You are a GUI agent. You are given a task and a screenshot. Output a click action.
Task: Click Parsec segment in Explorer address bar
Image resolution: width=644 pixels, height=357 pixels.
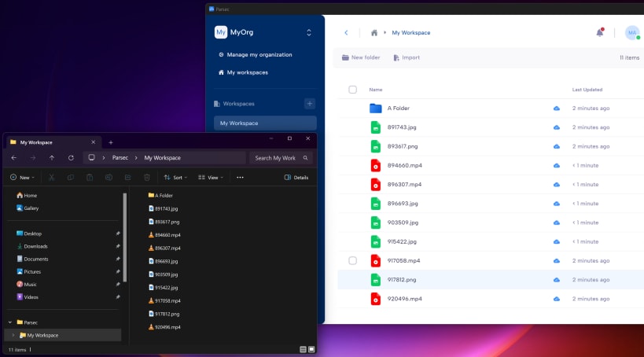[x=120, y=158]
